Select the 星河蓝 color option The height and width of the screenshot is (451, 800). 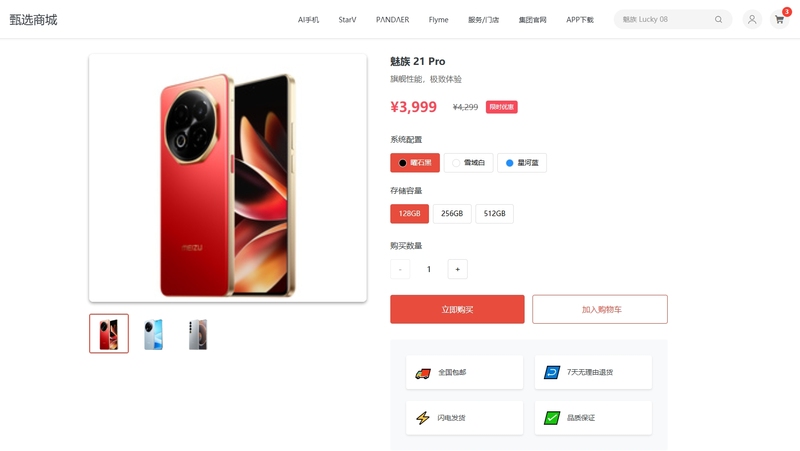tap(522, 163)
